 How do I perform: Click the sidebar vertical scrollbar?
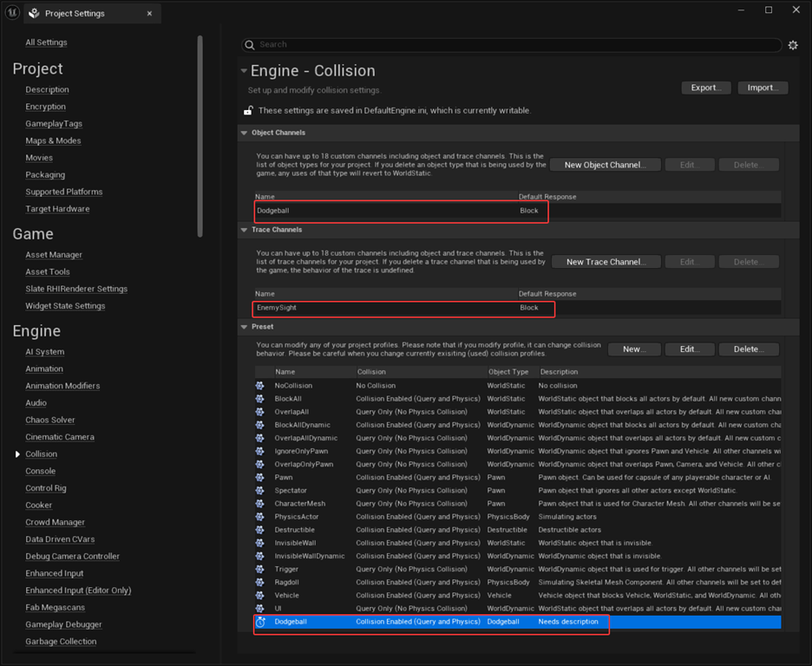coord(200,136)
